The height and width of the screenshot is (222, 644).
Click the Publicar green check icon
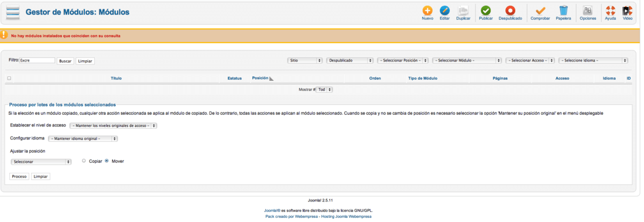[x=486, y=11]
